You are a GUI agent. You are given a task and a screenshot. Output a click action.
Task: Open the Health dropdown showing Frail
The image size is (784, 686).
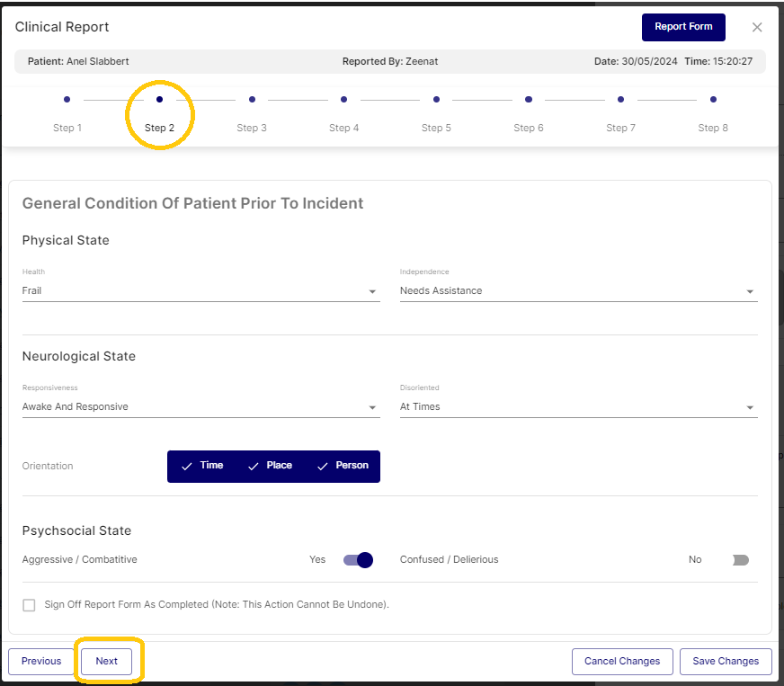[x=200, y=291]
